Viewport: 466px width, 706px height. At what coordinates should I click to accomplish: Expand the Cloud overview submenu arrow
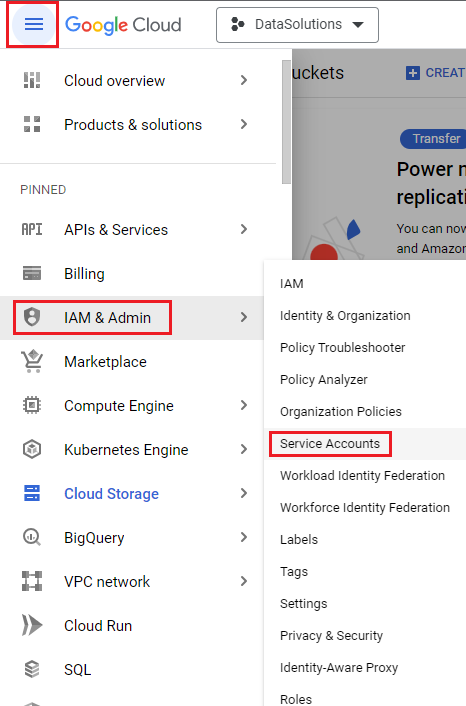244,80
